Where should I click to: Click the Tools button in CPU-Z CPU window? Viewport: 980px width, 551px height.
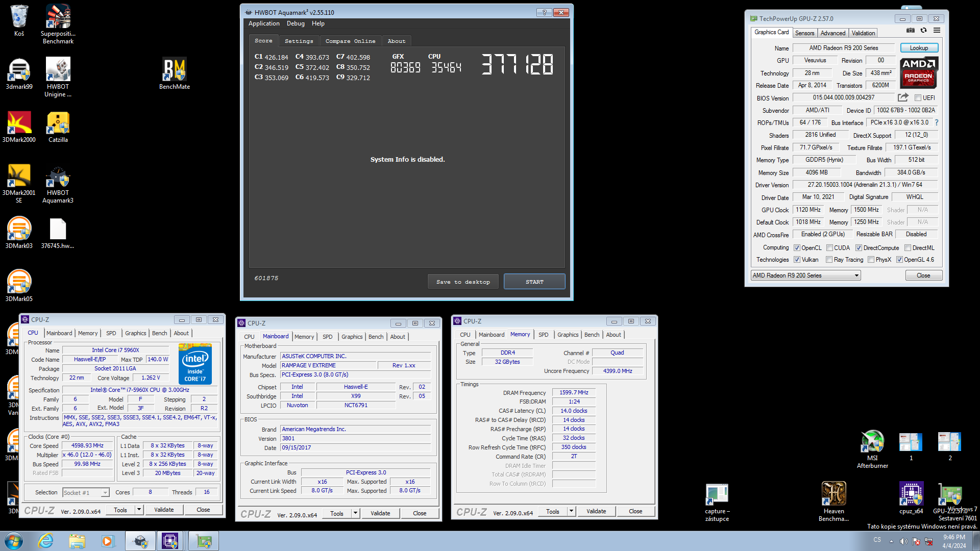click(120, 510)
